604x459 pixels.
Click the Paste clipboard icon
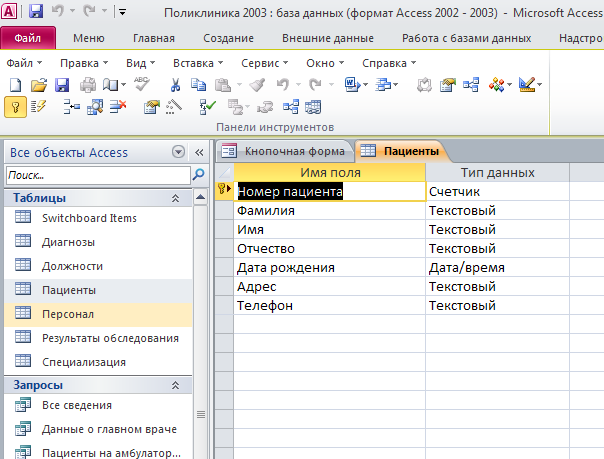[223, 85]
